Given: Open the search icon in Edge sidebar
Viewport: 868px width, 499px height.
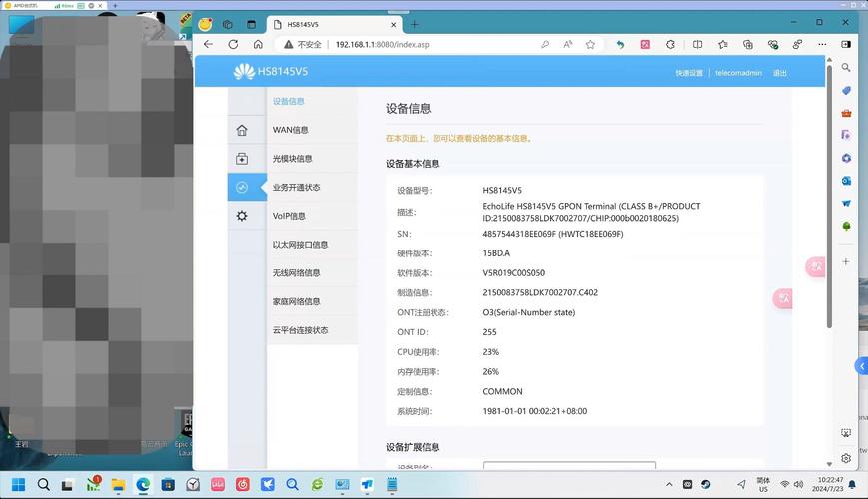Looking at the screenshot, I should (846, 68).
